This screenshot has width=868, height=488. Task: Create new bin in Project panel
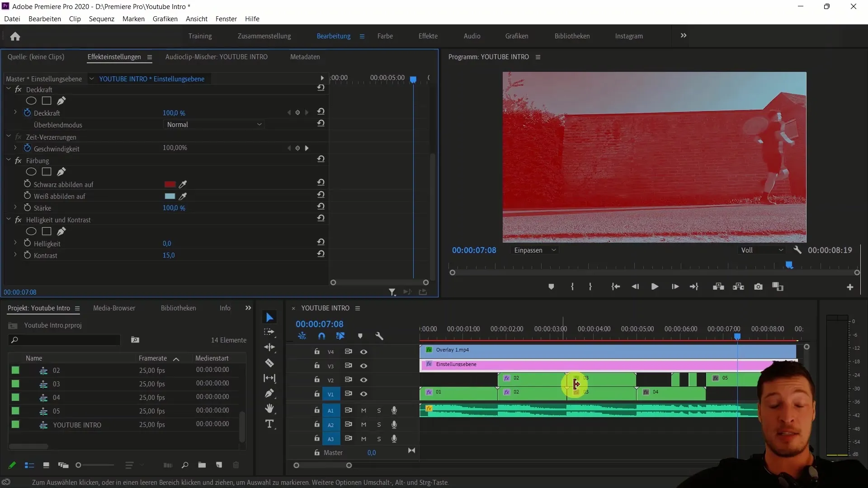pyautogui.click(x=202, y=465)
